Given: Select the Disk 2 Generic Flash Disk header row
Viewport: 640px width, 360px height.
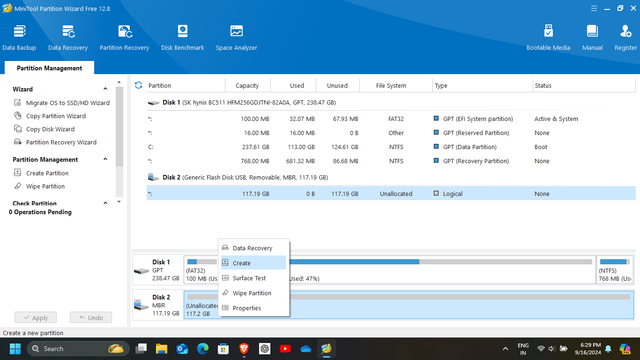Looking at the screenshot, I should click(391, 177).
